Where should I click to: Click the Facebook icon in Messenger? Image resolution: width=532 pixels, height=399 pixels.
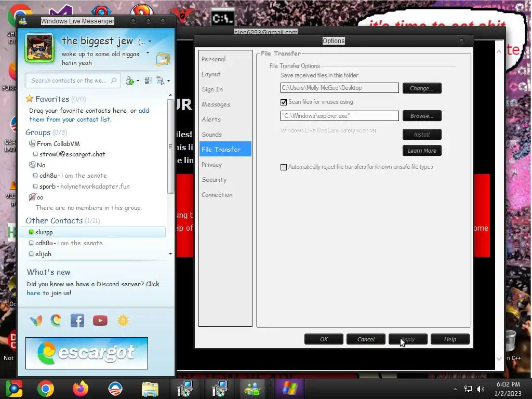click(77, 320)
